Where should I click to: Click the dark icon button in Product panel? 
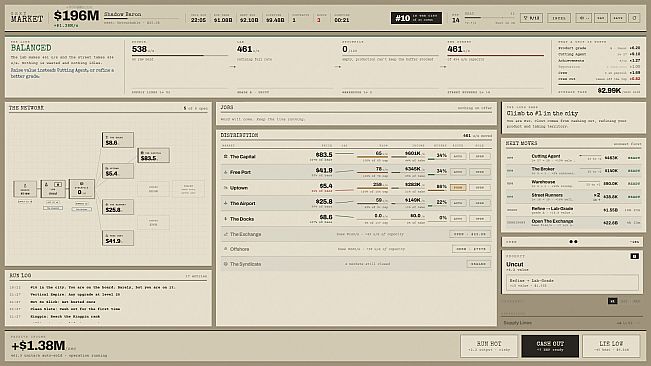point(634,256)
